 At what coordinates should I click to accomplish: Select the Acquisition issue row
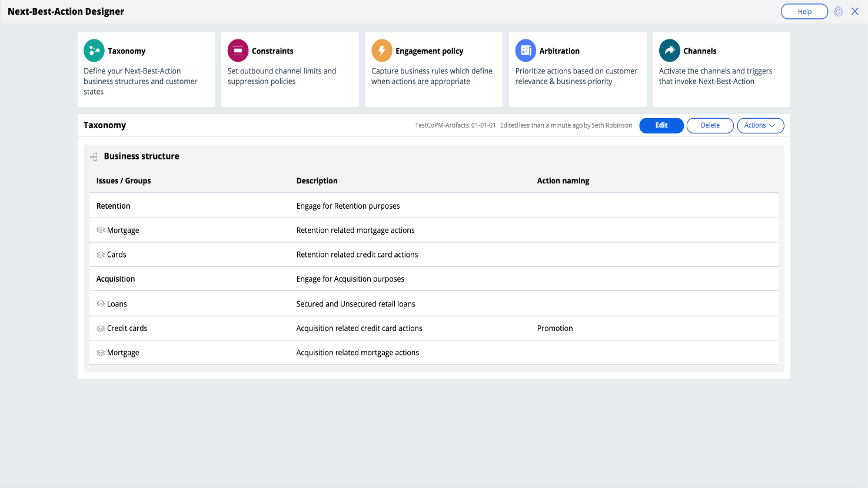pyautogui.click(x=116, y=279)
